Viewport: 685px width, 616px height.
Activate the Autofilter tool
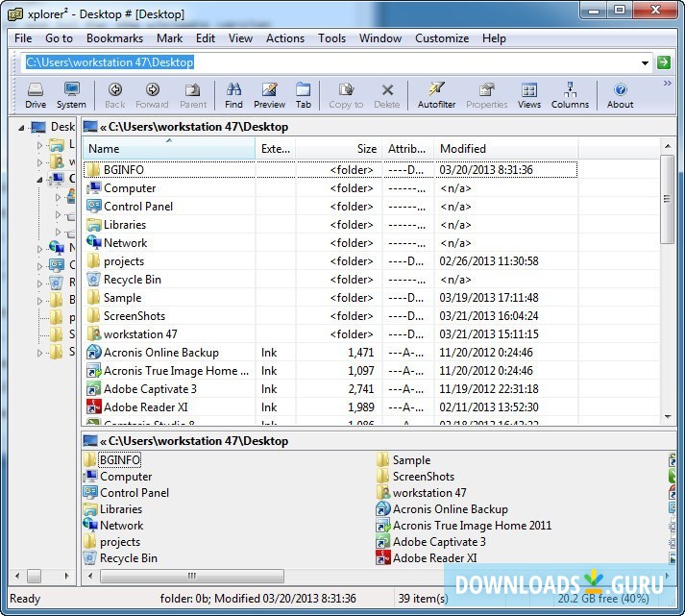(x=436, y=95)
